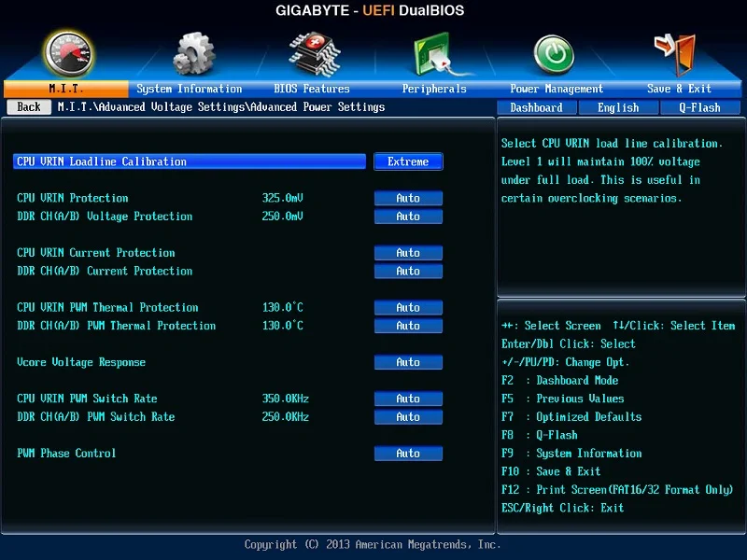
Task: Click the Save & Exit door icon
Action: (x=676, y=54)
